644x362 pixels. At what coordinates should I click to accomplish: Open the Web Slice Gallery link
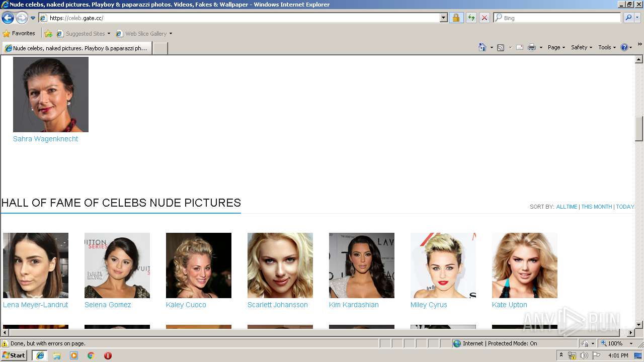[x=141, y=34]
